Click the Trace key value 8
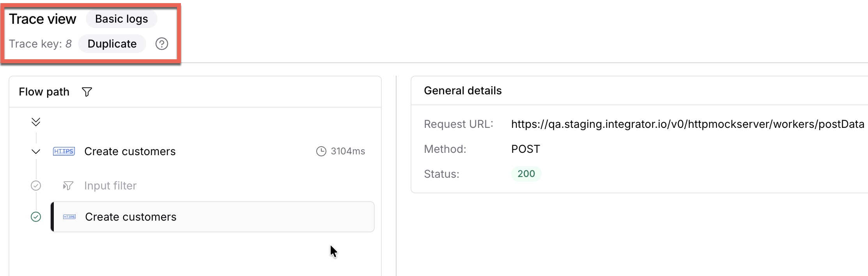Screen dimensions: 868x276 point(69,44)
